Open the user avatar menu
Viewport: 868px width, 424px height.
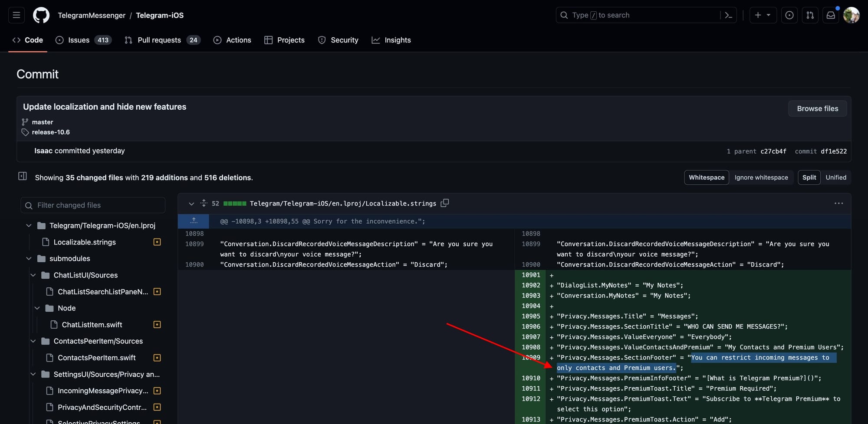pos(852,15)
